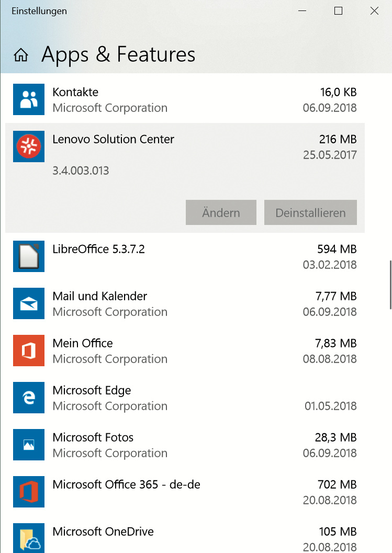This screenshot has width=392, height=553.
Task: Click the Mein Office app icon
Action: pos(28,351)
